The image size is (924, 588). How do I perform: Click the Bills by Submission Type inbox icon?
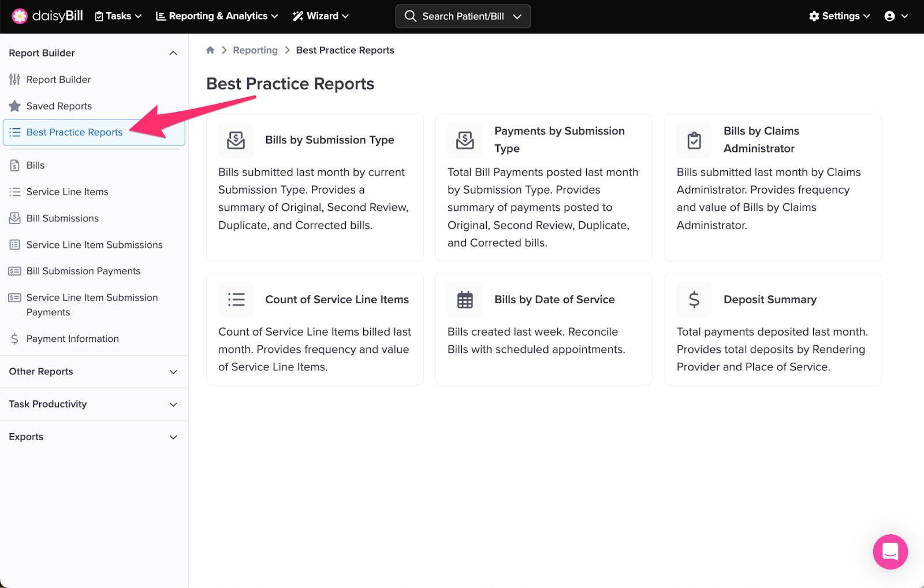[236, 140]
